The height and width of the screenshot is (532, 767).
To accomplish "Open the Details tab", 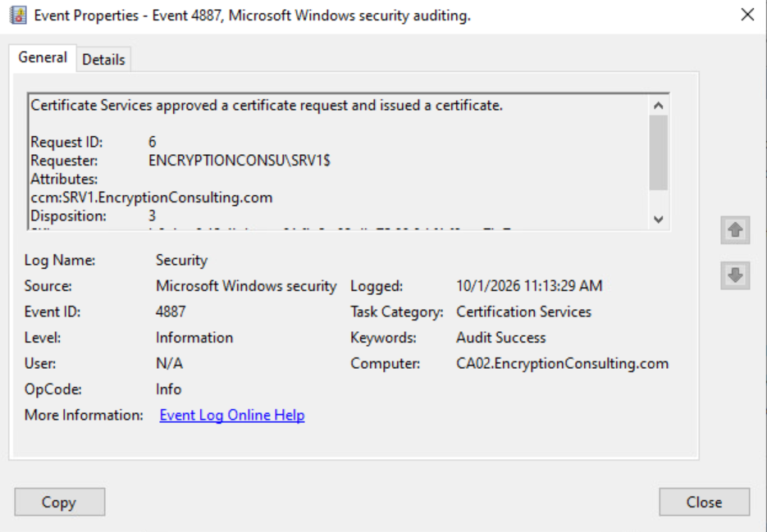I will 103,60.
